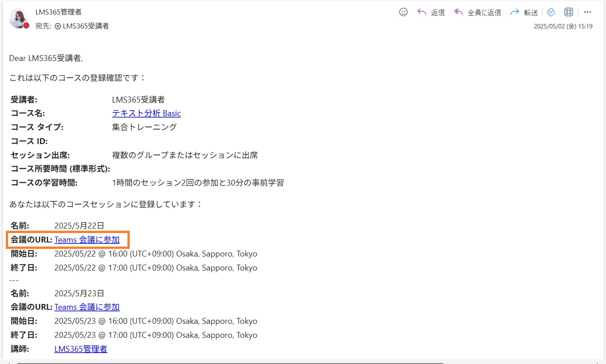Viewport: 606px width, 364px height.
Task: Click the start date 2025/05/22 @ 16:00
Action: (91, 254)
